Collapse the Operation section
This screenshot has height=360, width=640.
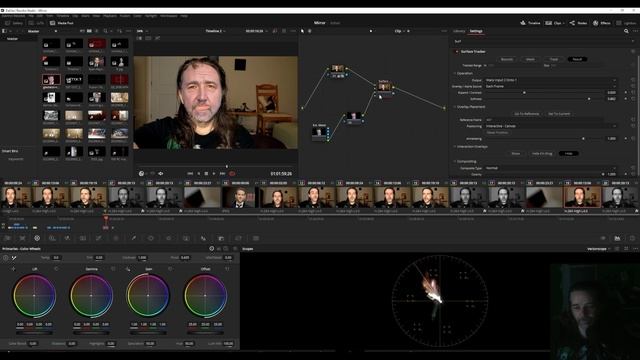455,73
